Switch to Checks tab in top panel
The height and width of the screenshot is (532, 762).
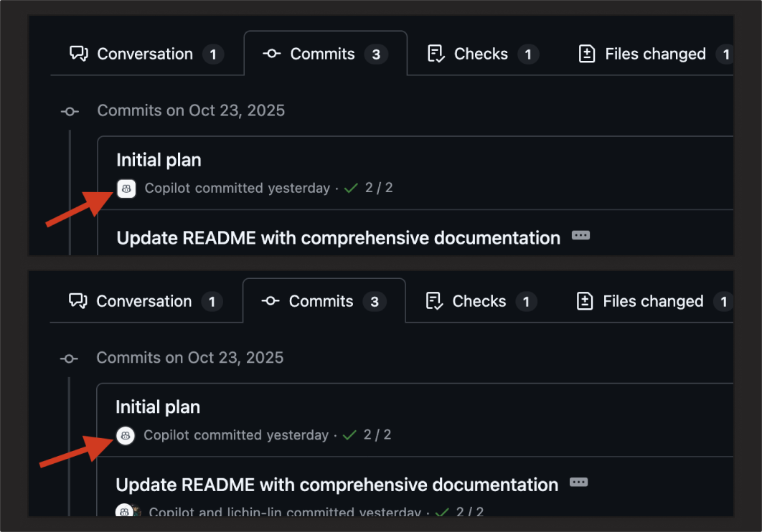483,54
